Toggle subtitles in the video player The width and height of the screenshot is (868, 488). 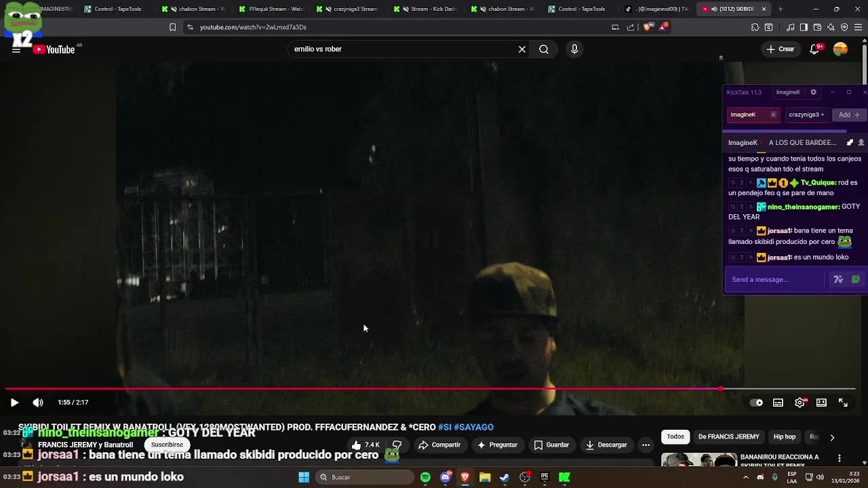(x=778, y=403)
